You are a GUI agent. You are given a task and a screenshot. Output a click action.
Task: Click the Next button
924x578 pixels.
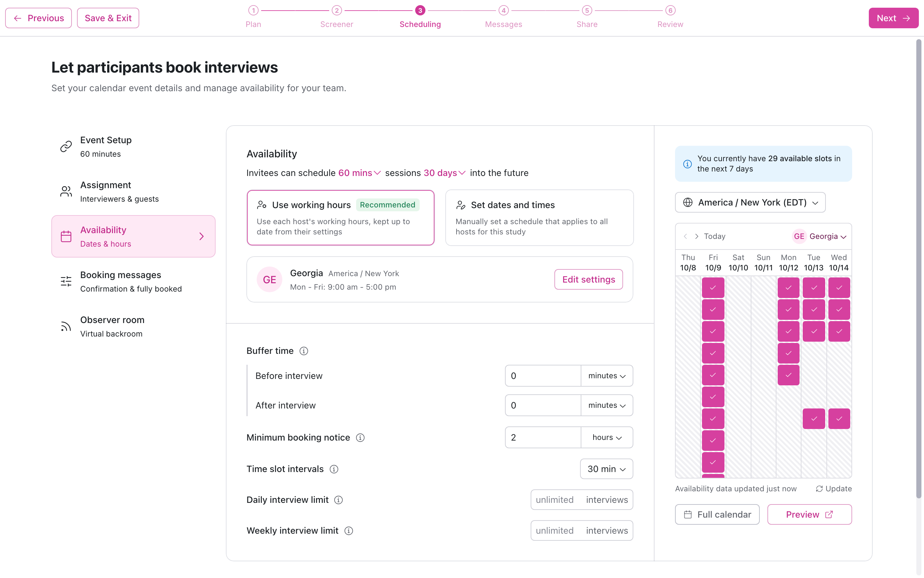pyautogui.click(x=894, y=18)
